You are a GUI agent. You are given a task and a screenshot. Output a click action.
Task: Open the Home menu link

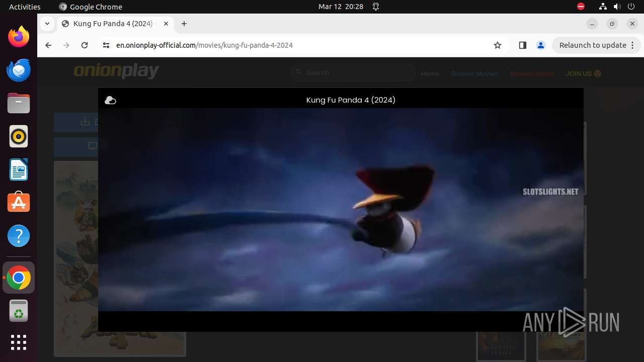tap(430, 73)
